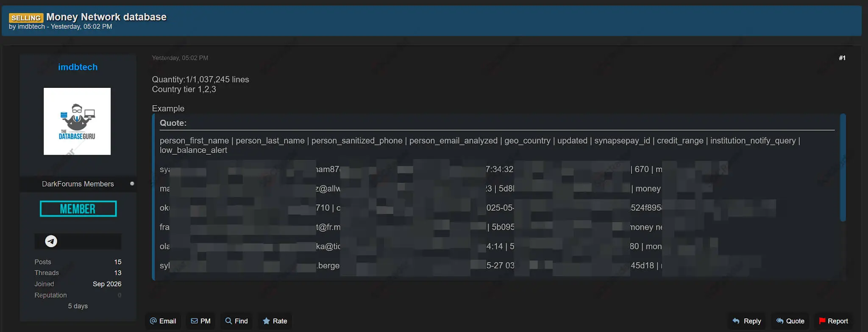Click the post timestamp Yesterday, 05:02 PM

180,58
